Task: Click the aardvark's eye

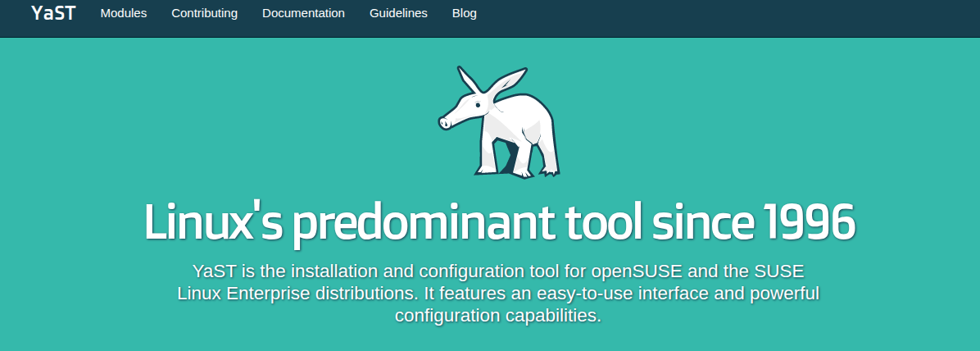Action: pyautogui.click(x=477, y=103)
